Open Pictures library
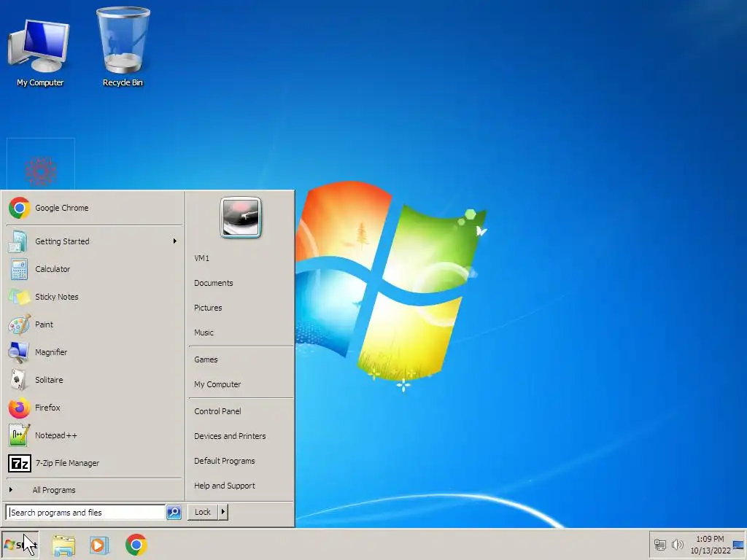This screenshot has width=747, height=560. [x=241, y=308]
